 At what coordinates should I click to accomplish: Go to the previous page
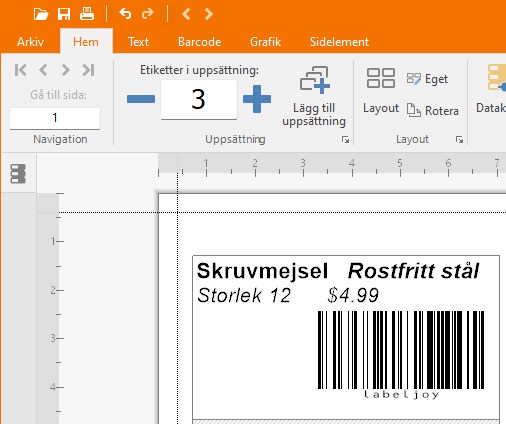coord(43,70)
